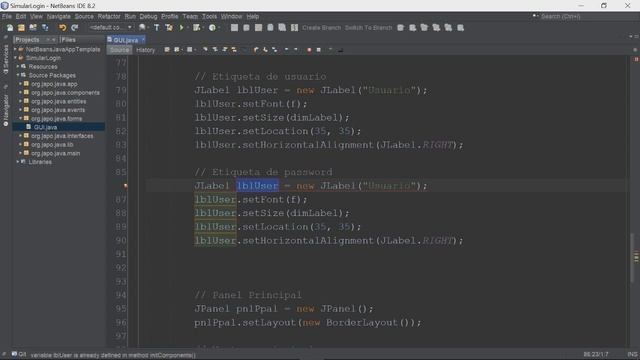Collapse the SimularLogin project node
The width and height of the screenshot is (640, 360).
click(x=16, y=58)
